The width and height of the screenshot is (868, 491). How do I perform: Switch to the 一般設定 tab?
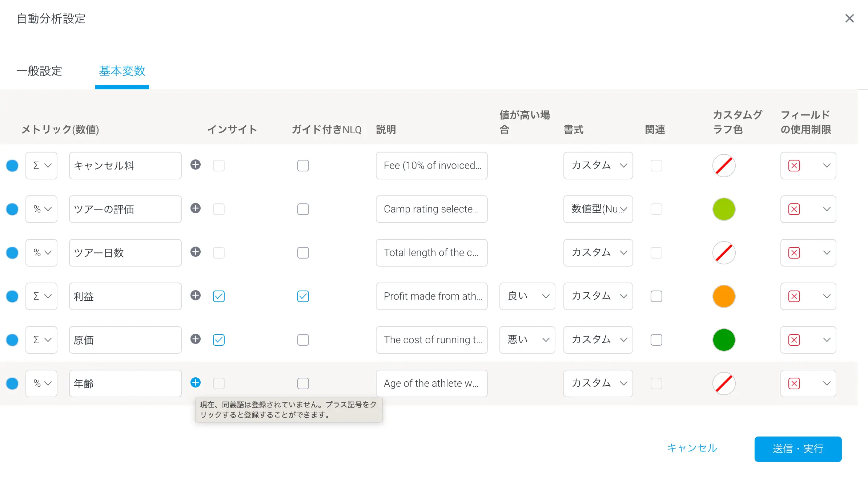tap(39, 71)
